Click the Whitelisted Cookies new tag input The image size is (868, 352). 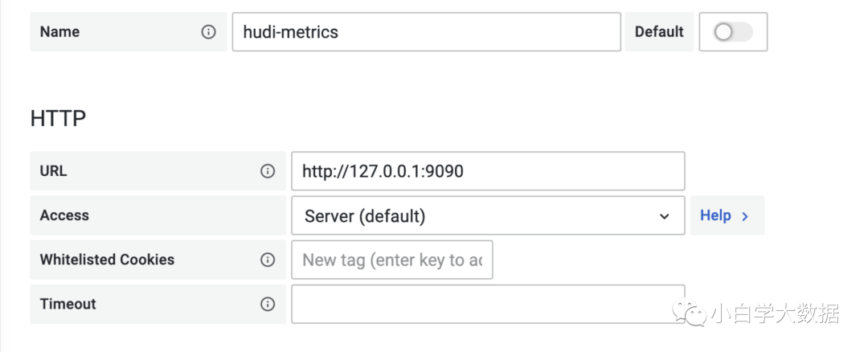click(391, 260)
